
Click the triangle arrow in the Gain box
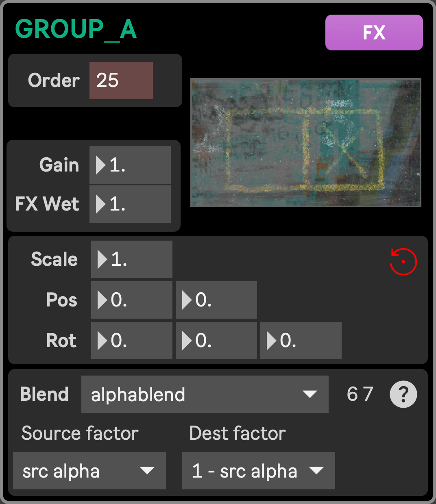(x=100, y=165)
